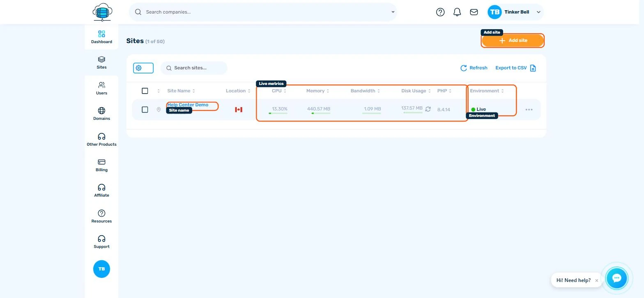Screen dimensions: 644x298
Task: Export the sites to CSV
Action: (x=516, y=68)
